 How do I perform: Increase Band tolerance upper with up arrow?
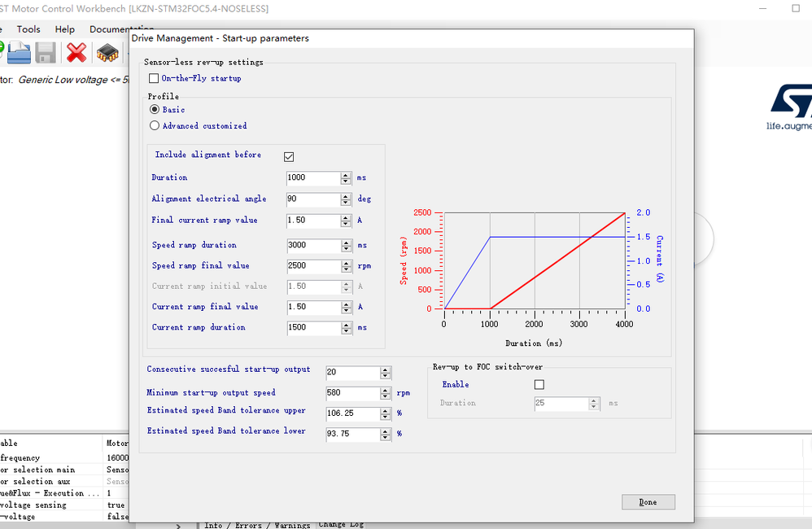click(386, 411)
